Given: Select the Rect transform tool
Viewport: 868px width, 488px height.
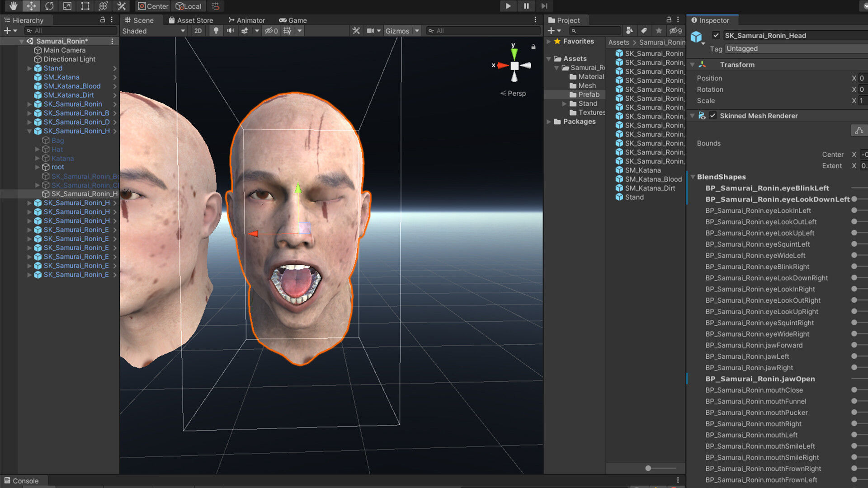Looking at the screenshot, I should coord(85,6).
